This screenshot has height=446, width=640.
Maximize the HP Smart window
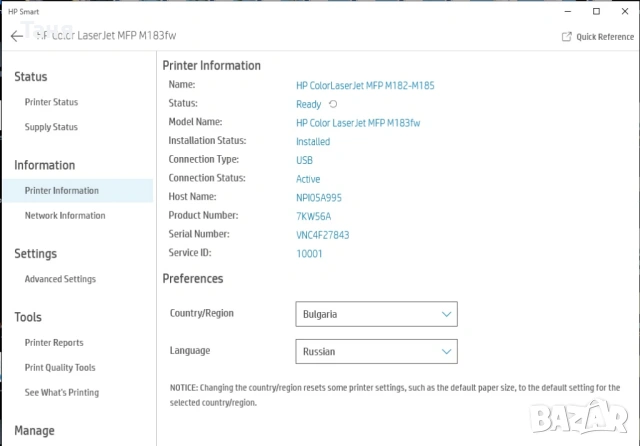pyautogui.click(x=596, y=11)
